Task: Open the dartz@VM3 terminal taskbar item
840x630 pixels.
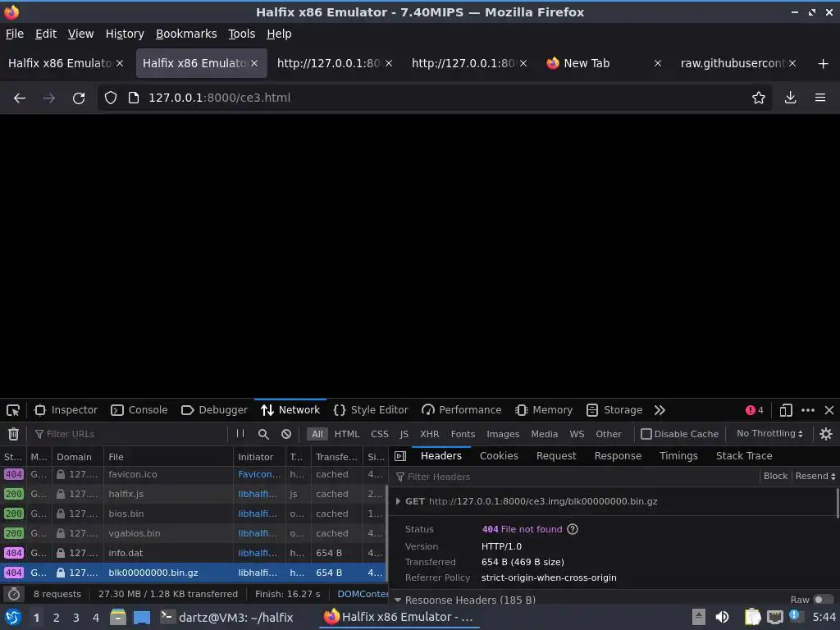Action: (x=227, y=617)
